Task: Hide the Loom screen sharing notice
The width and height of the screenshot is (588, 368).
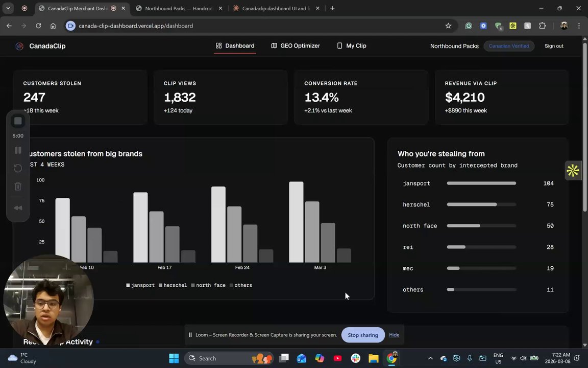Action: click(394, 335)
